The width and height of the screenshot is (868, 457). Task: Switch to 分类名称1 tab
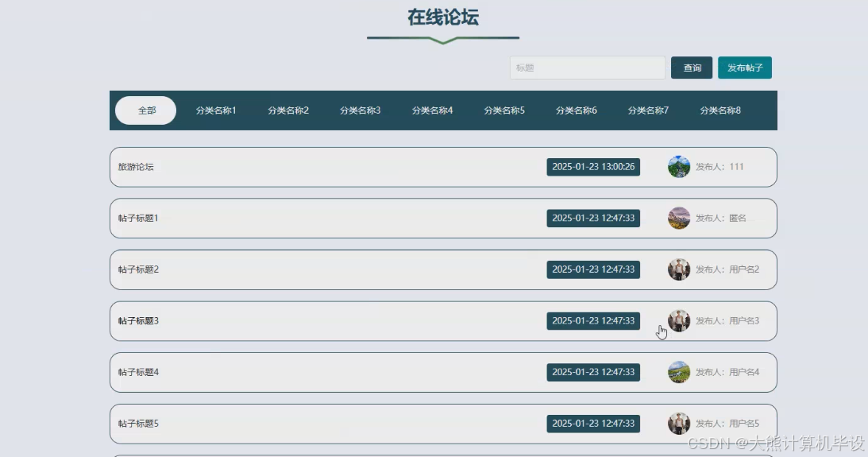tap(216, 110)
